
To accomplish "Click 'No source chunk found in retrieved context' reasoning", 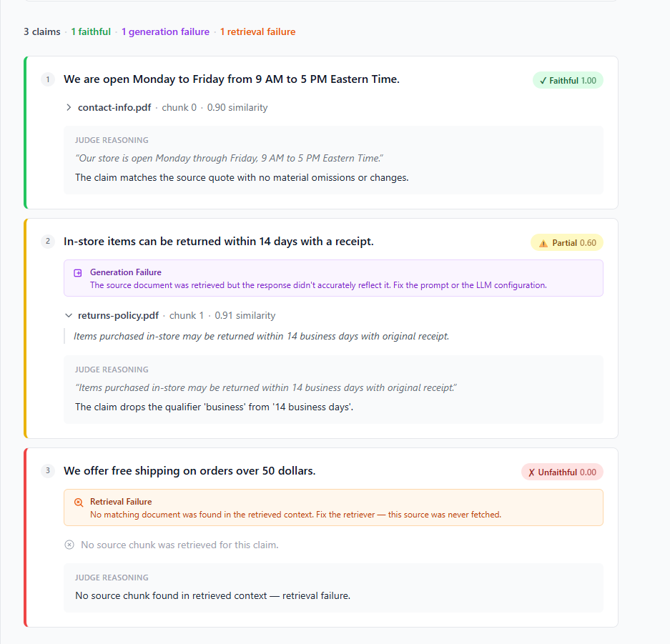I will point(213,595).
